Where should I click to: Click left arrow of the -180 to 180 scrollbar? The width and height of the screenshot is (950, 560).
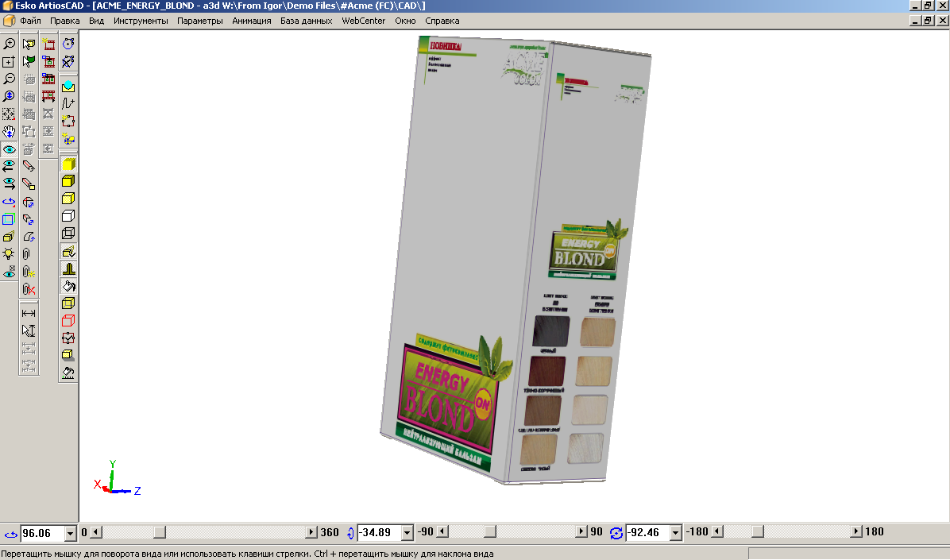point(717,531)
